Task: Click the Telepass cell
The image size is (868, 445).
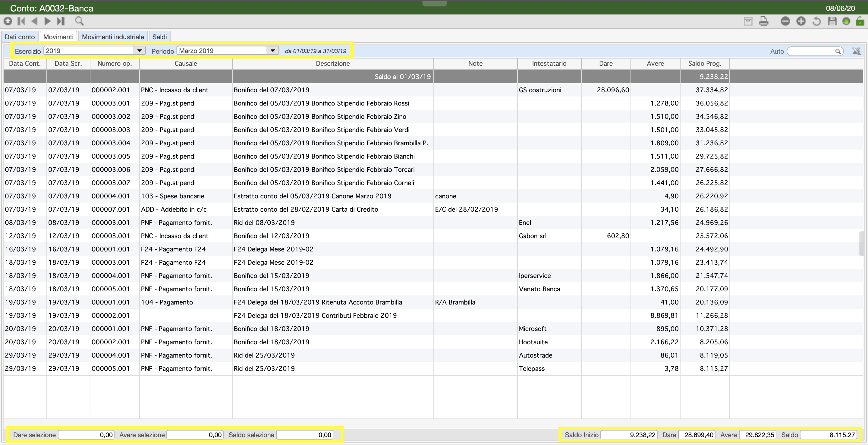Action: pyautogui.click(x=549, y=368)
